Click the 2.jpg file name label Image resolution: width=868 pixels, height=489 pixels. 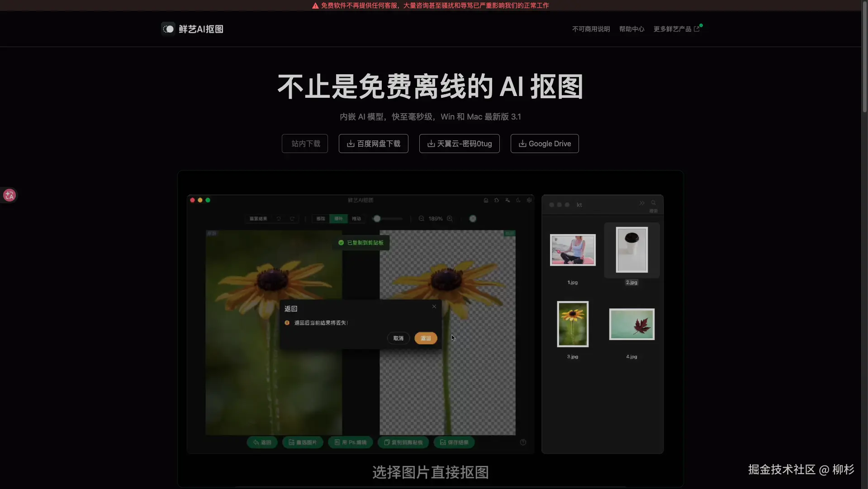[x=632, y=283]
